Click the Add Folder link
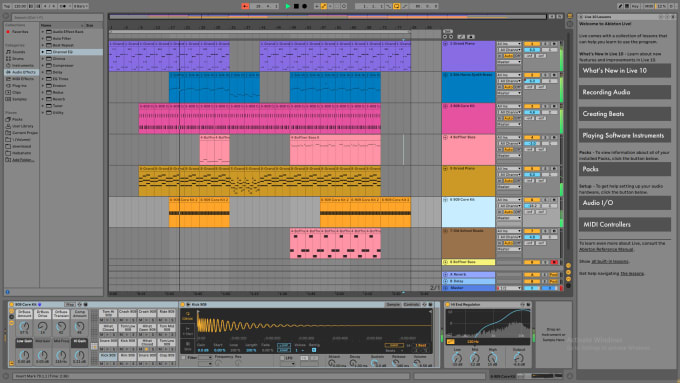The image size is (680, 383). point(23,160)
